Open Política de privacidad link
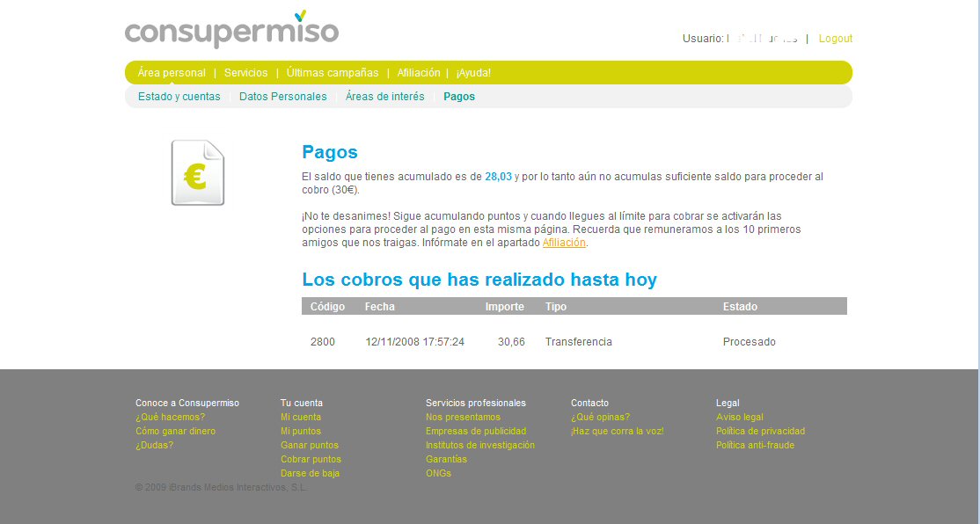The image size is (980, 524). 761,431
